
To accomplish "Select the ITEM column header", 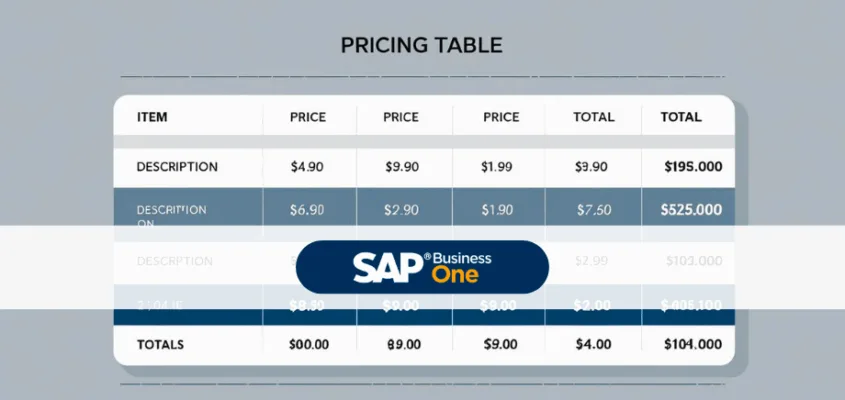I will (x=152, y=117).
